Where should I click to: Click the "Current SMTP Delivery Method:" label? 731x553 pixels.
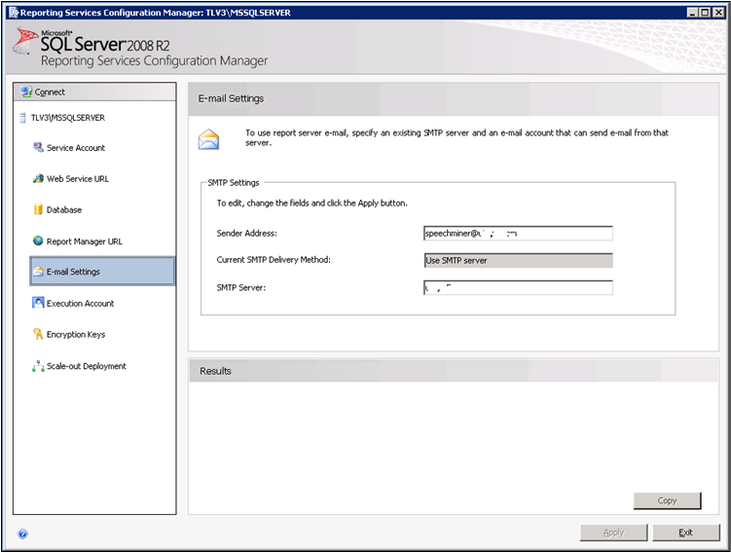(274, 260)
